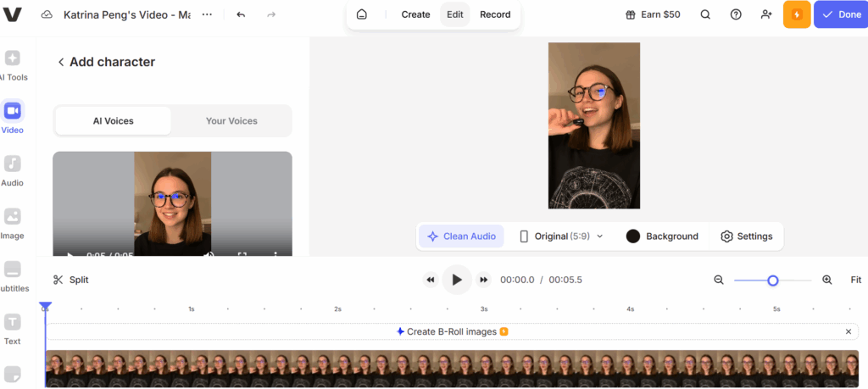
Task: Mute the character preview video
Action: point(209,254)
